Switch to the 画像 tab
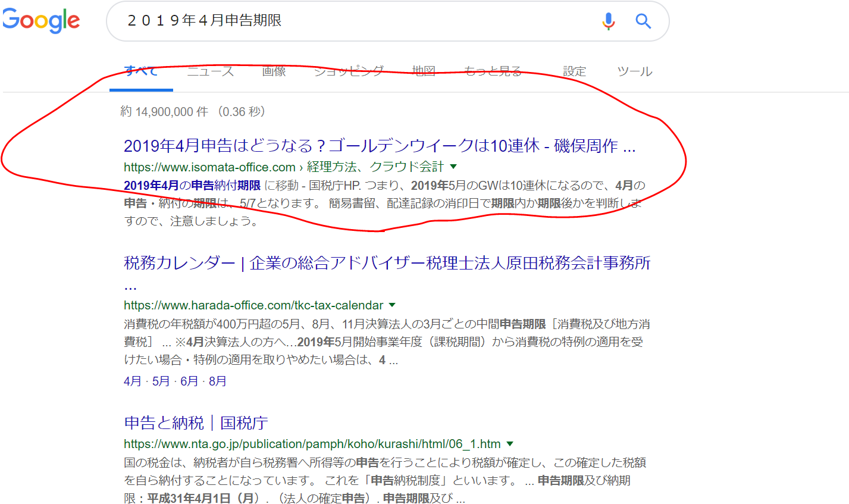This screenshot has width=849, height=504. pyautogui.click(x=274, y=71)
